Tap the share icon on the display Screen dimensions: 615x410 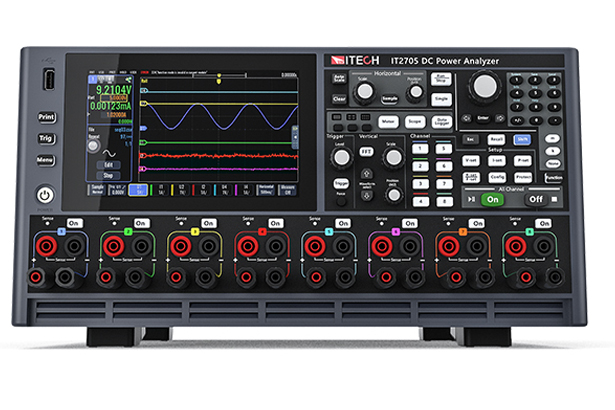(128, 80)
